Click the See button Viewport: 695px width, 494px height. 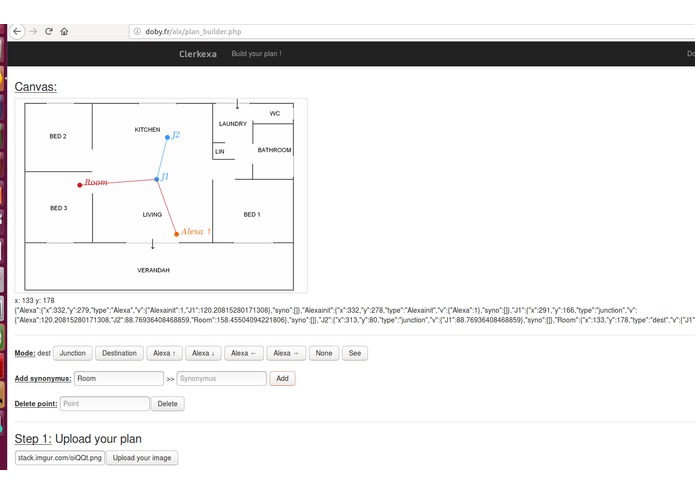355,353
